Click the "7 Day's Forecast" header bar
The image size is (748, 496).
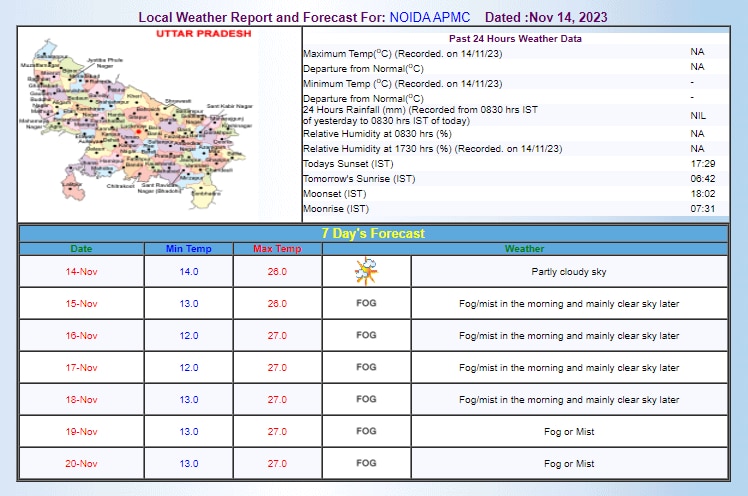pyautogui.click(x=373, y=233)
